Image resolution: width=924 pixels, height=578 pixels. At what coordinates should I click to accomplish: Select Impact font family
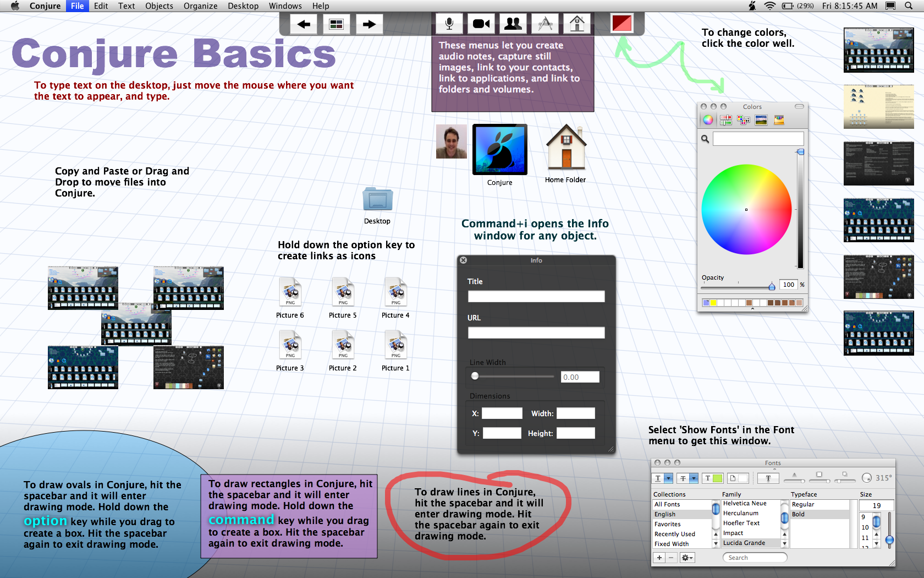751,533
